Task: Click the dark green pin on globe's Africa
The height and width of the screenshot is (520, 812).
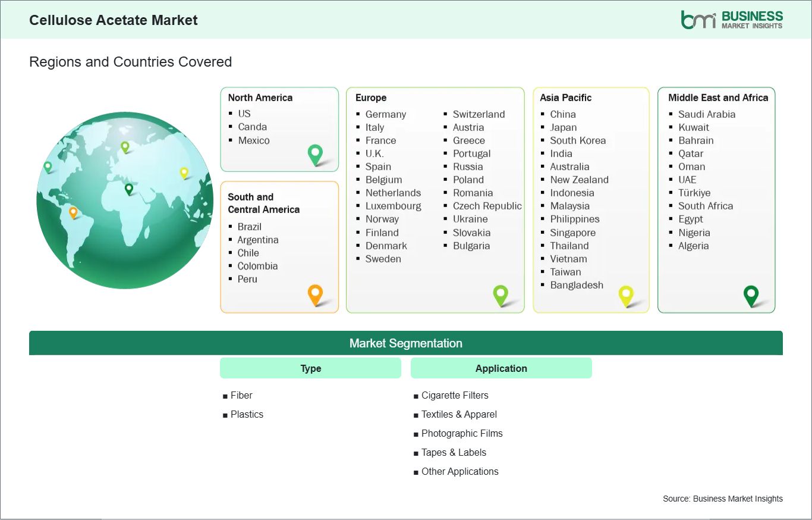Action: 129,189
